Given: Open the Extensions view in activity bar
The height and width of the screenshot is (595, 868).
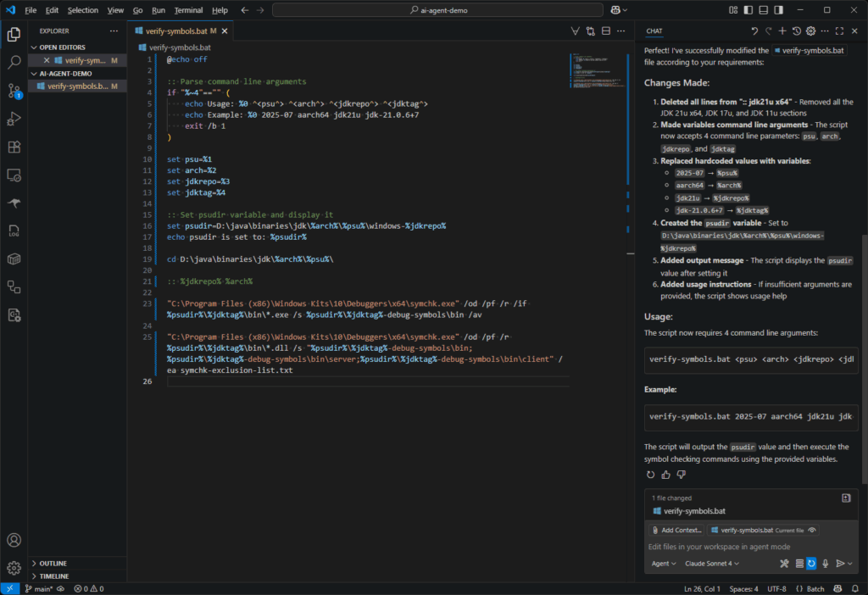Looking at the screenshot, I should [14, 147].
